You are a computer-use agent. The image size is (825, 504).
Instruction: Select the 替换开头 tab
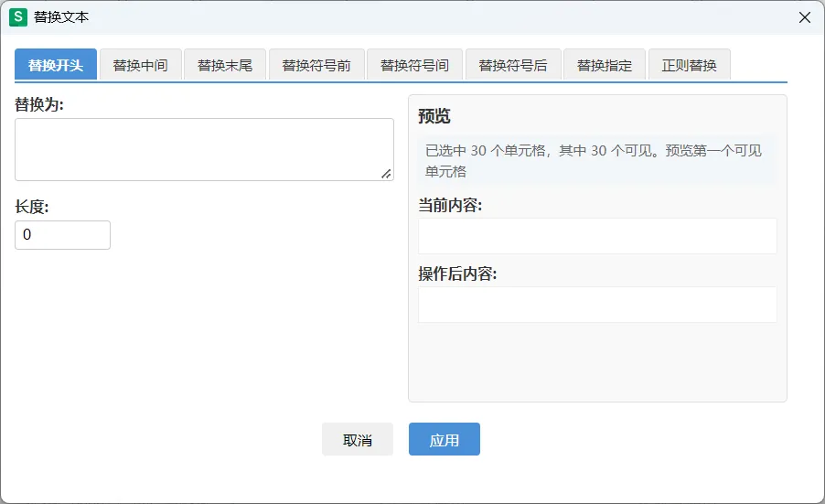(x=55, y=65)
